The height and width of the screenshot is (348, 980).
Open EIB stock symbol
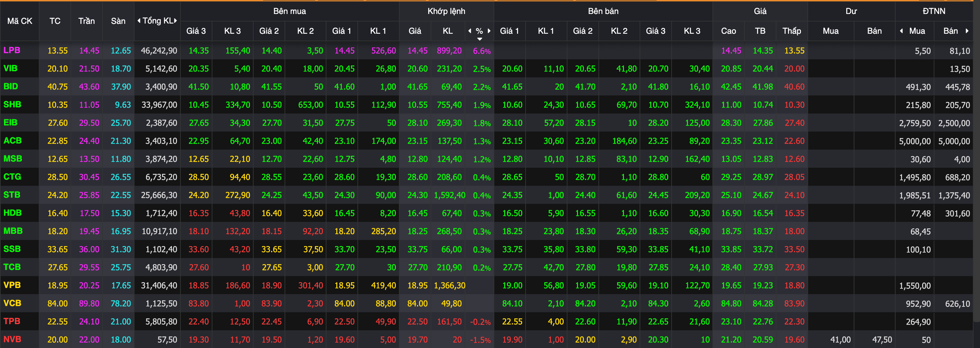[10, 123]
